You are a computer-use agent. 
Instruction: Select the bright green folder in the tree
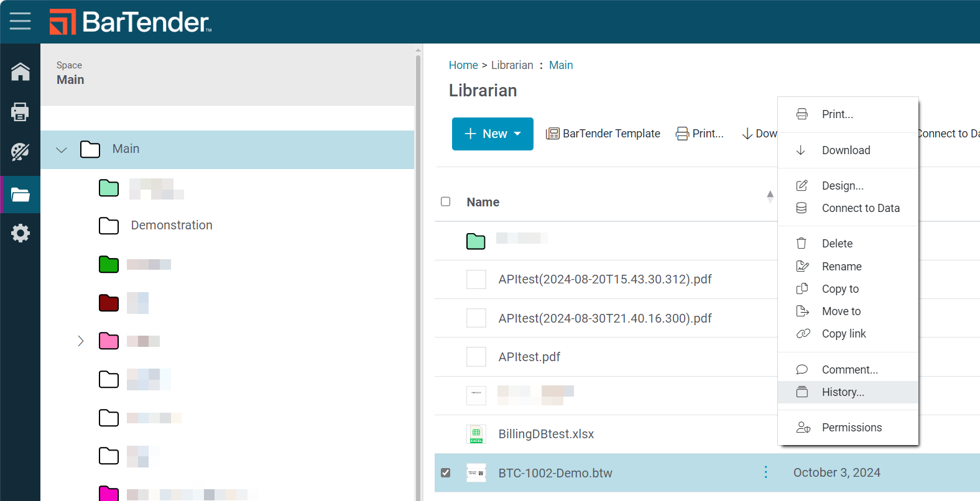click(x=109, y=264)
